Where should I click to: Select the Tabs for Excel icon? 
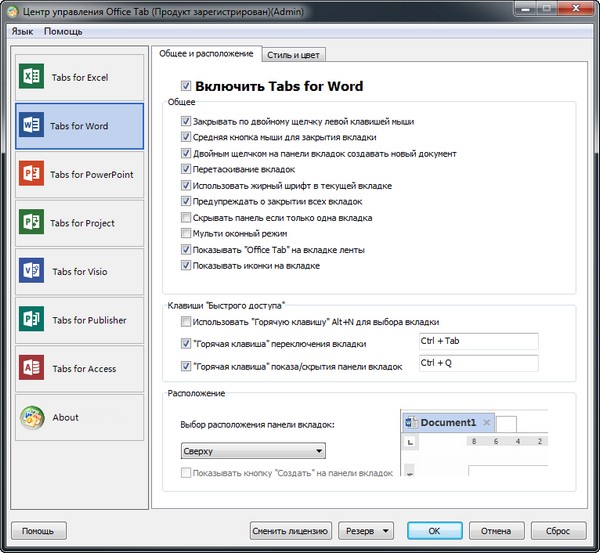click(31, 77)
